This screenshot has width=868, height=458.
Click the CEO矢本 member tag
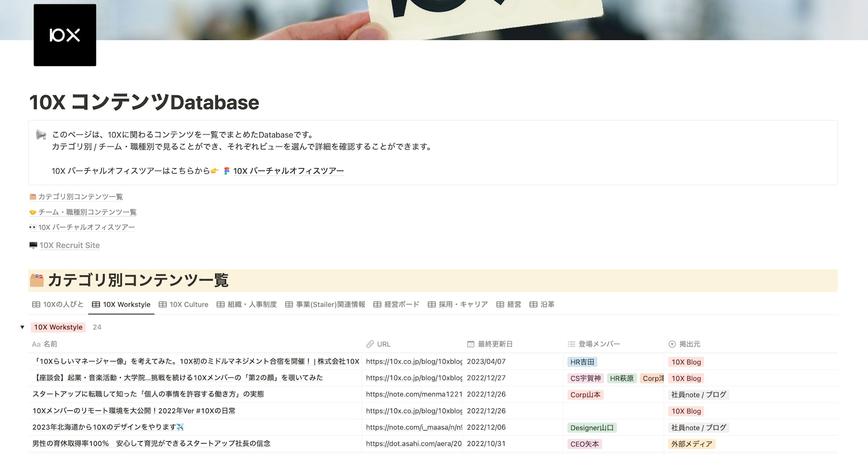pos(584,444)
